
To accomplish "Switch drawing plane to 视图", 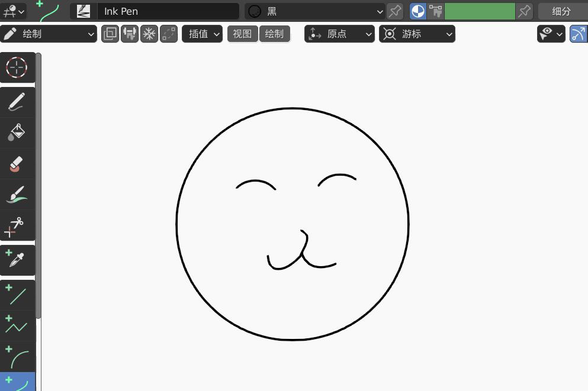I will pyautogui.click(x=242, y=34).
